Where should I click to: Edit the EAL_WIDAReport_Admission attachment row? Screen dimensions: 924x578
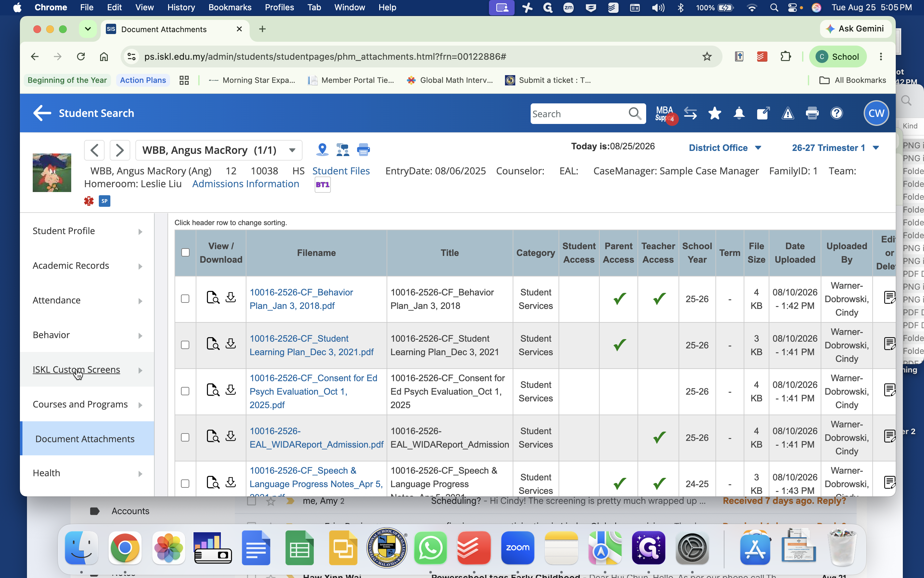[x=890, y=436]
